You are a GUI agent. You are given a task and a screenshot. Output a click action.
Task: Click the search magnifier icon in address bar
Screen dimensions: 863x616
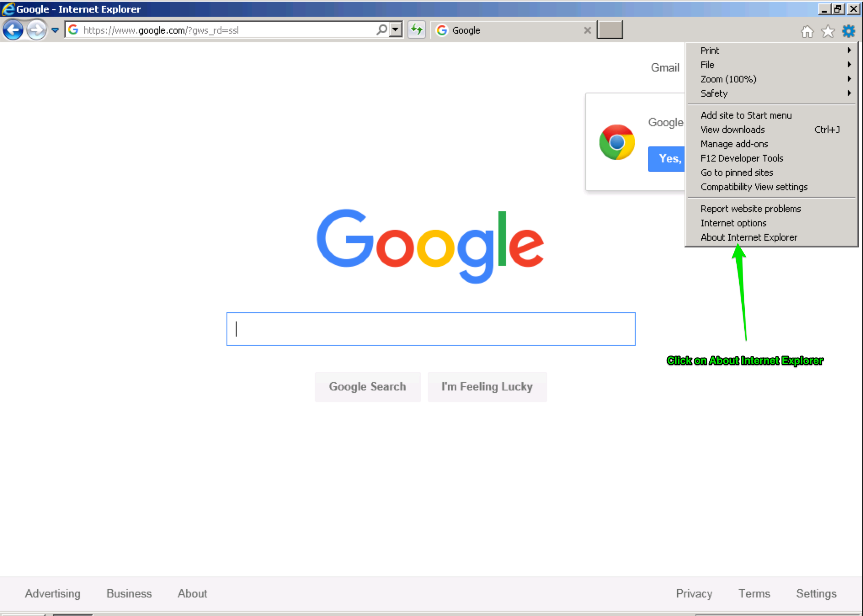tap(380, 29)
